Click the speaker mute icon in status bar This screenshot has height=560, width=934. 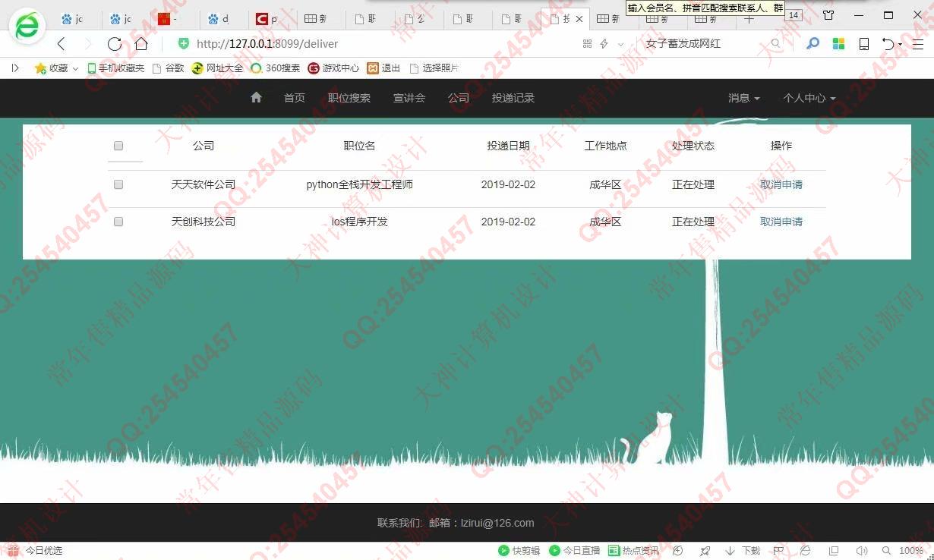point(861,551)
